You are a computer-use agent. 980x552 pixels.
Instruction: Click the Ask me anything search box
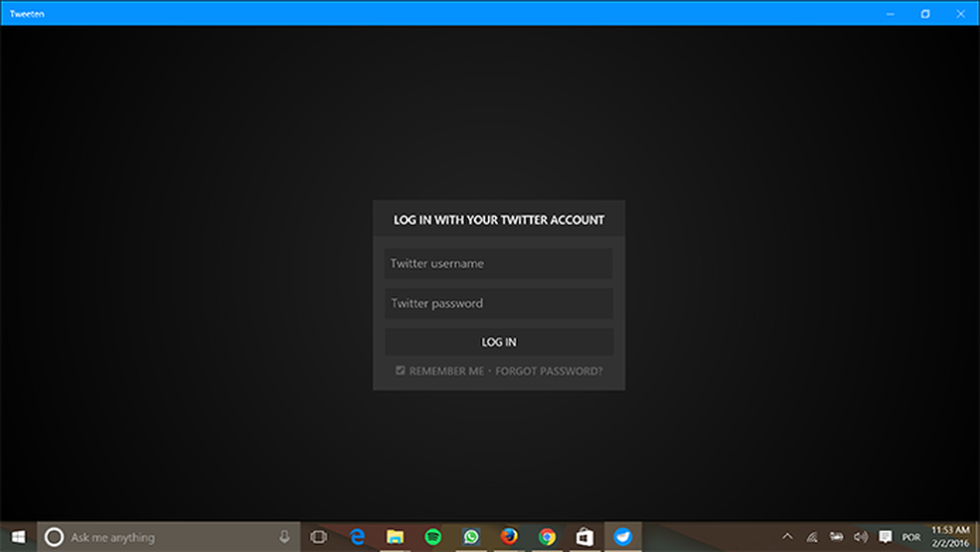[x=168, y=537]
